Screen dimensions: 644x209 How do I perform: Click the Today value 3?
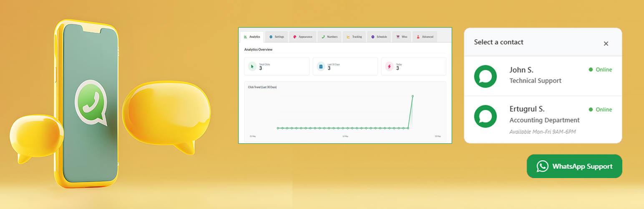point(397,69)
